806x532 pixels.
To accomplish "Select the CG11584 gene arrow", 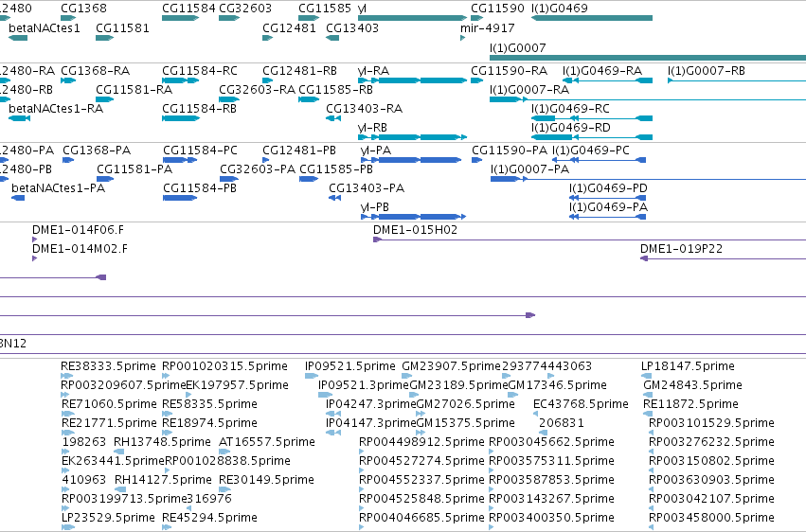I will coord(180,18).
